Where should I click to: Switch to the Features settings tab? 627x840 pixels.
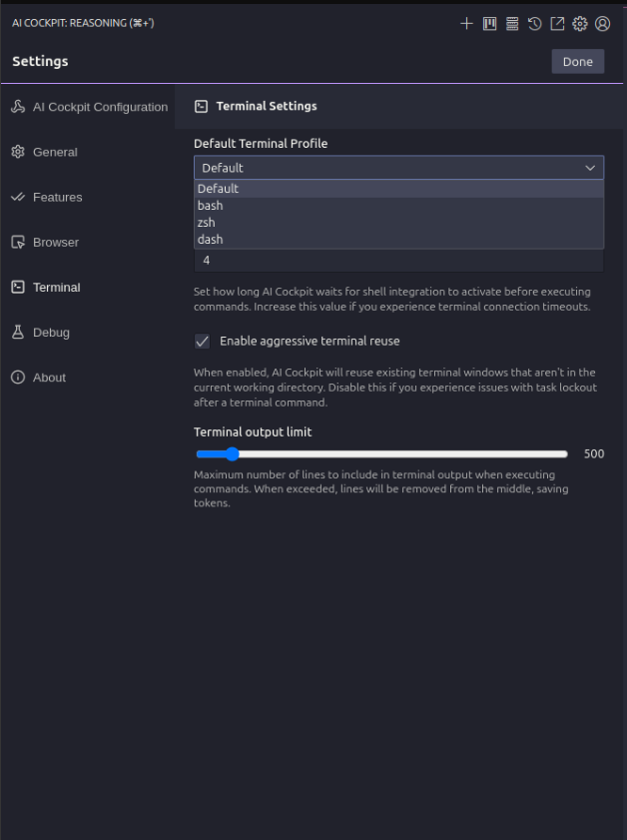coord(57,197)
